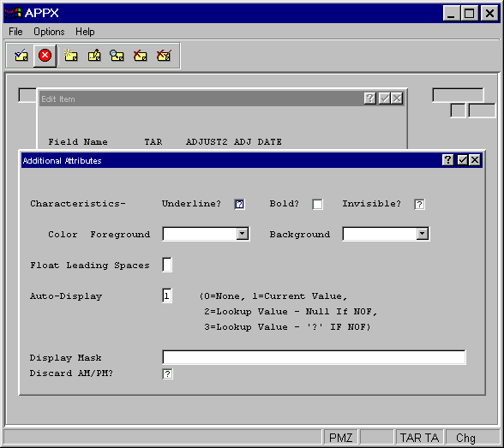This screenshot has height=448, width=504.
Task: Close the Additional Attributes dialog
Action: click(475, 160)
